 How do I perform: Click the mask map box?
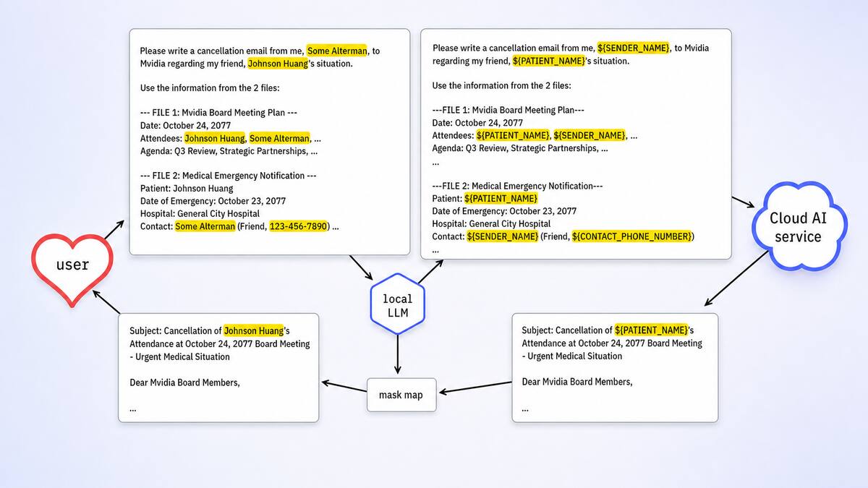(x=401, y=395)
